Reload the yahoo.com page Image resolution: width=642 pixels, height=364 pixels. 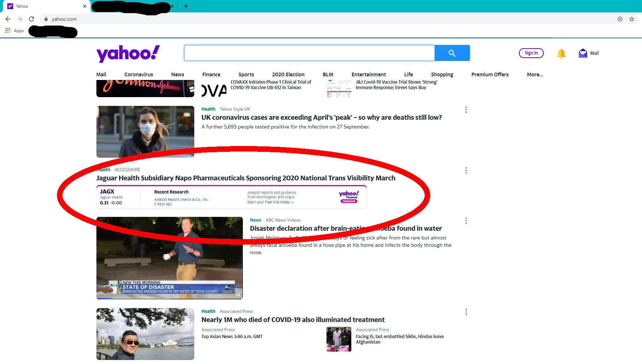pos(31,19)
